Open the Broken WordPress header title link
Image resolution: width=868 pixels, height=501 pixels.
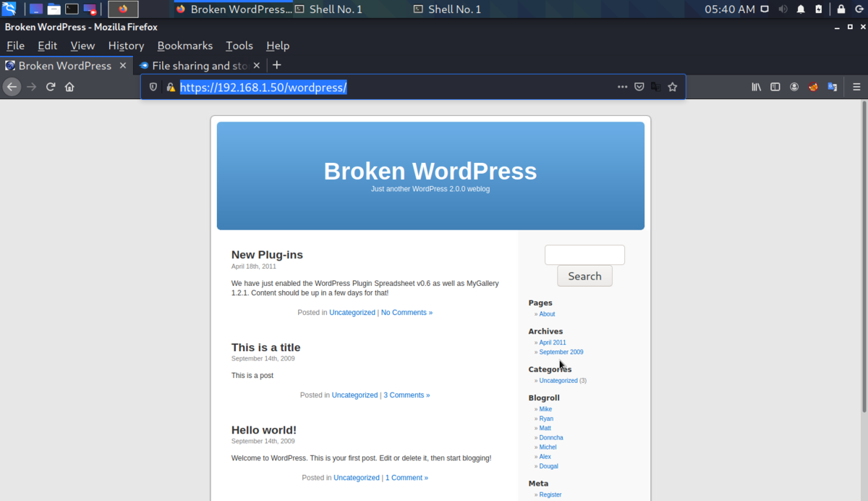click(x=430, y=171)
